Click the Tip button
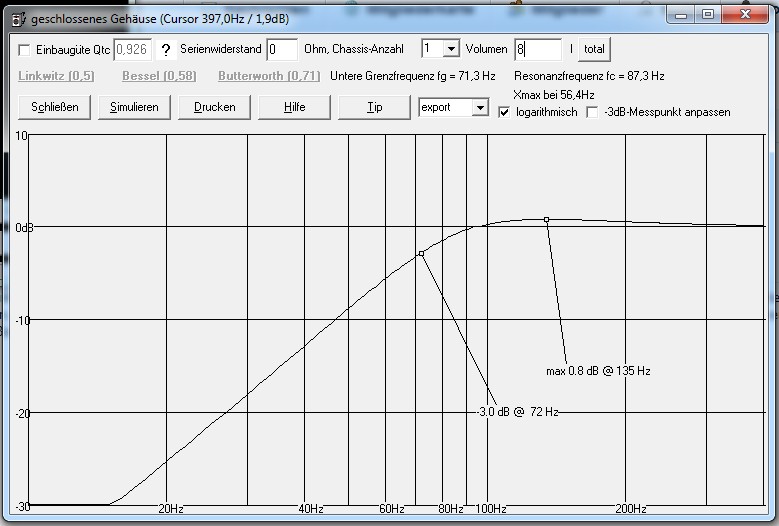 coord(374,107)
